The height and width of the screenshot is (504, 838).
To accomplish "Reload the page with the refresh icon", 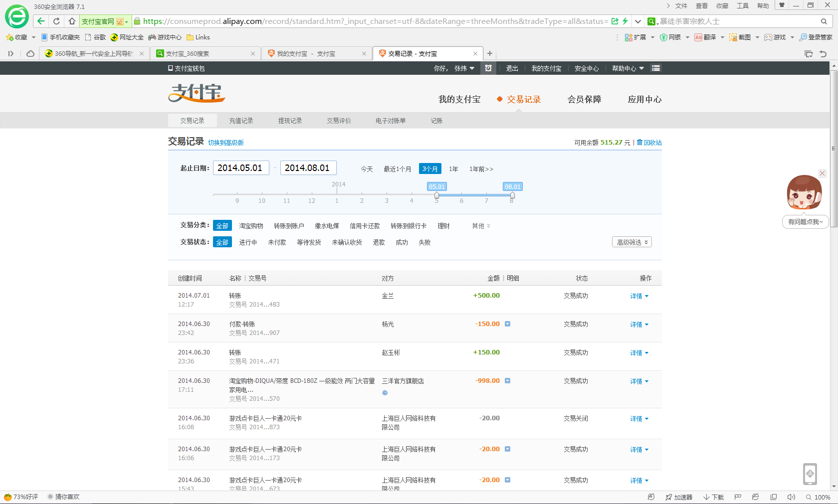I will point(56,21).
